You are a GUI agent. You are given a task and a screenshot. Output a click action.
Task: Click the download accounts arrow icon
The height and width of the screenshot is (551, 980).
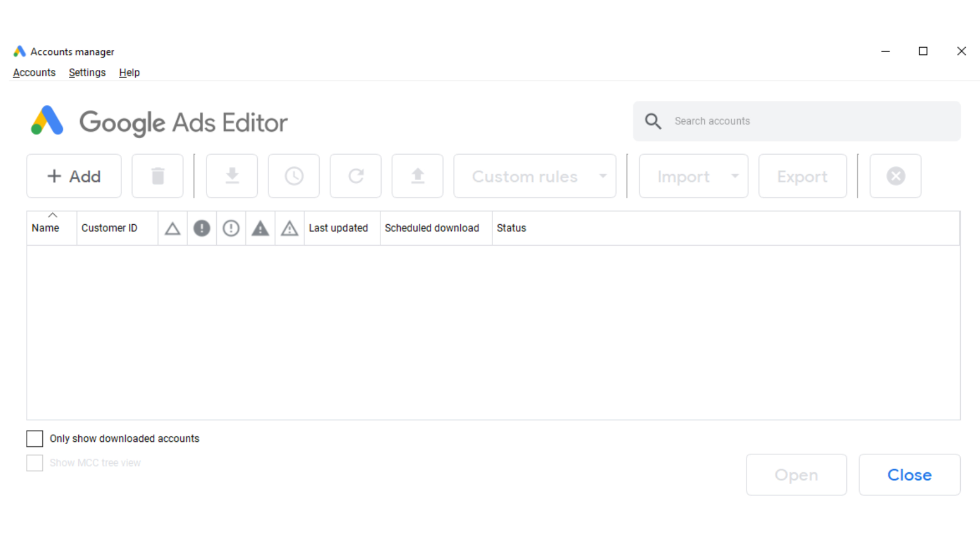coord(232,176)
